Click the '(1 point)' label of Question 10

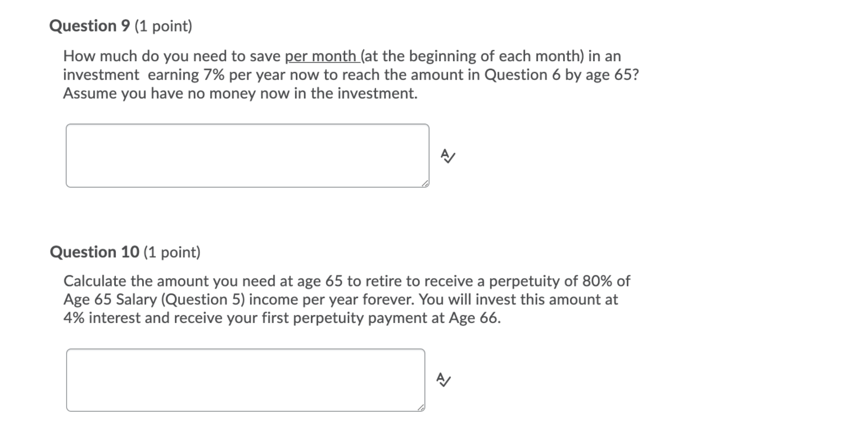pyautogui.click(x=171, y=252)
